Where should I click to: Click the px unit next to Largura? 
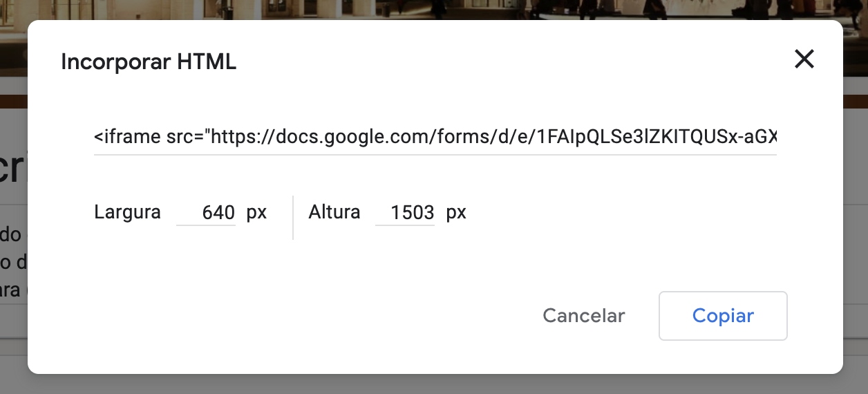[256, 212]
